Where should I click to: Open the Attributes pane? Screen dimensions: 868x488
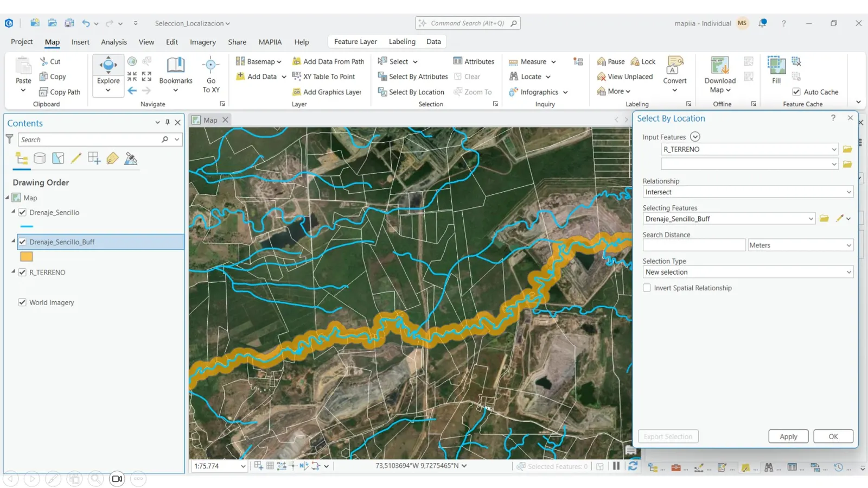474,61
